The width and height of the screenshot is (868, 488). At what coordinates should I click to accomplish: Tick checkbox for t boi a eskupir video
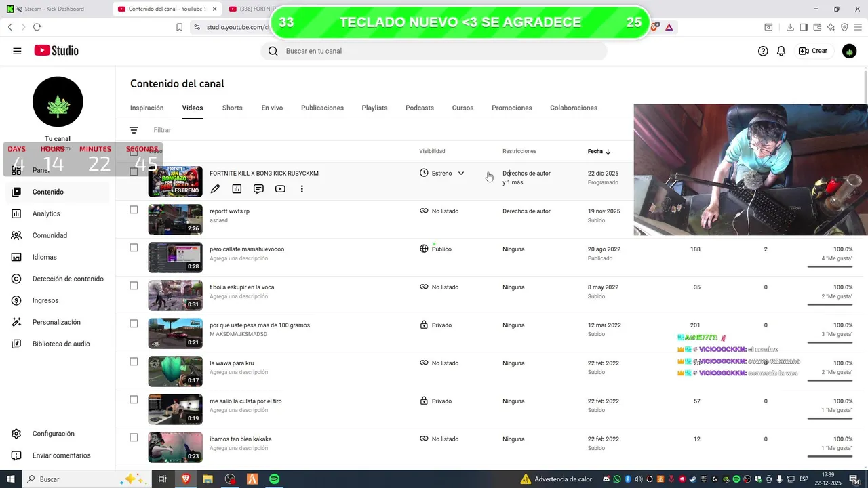(134, 285)
